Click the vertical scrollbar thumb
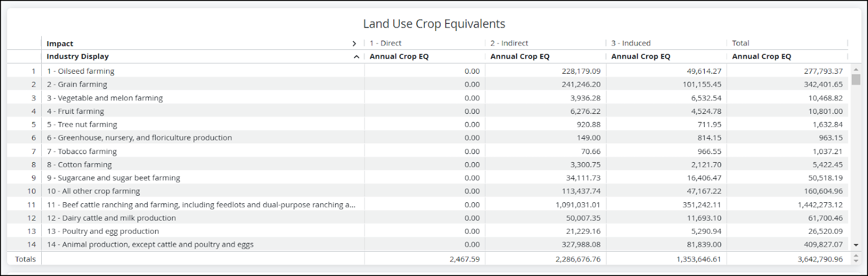Image resolution: width=868 pixels, height=276 pixels. click(x=856, y=80)
